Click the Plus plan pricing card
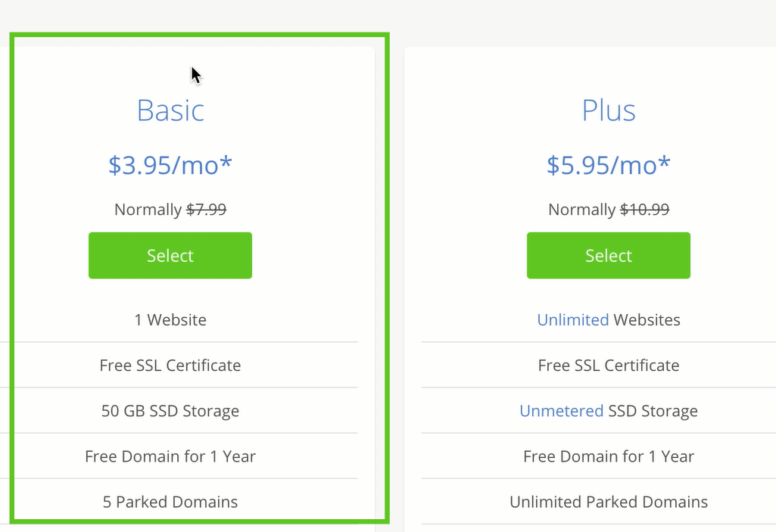The image size is (776, 532). coord(608,280)
